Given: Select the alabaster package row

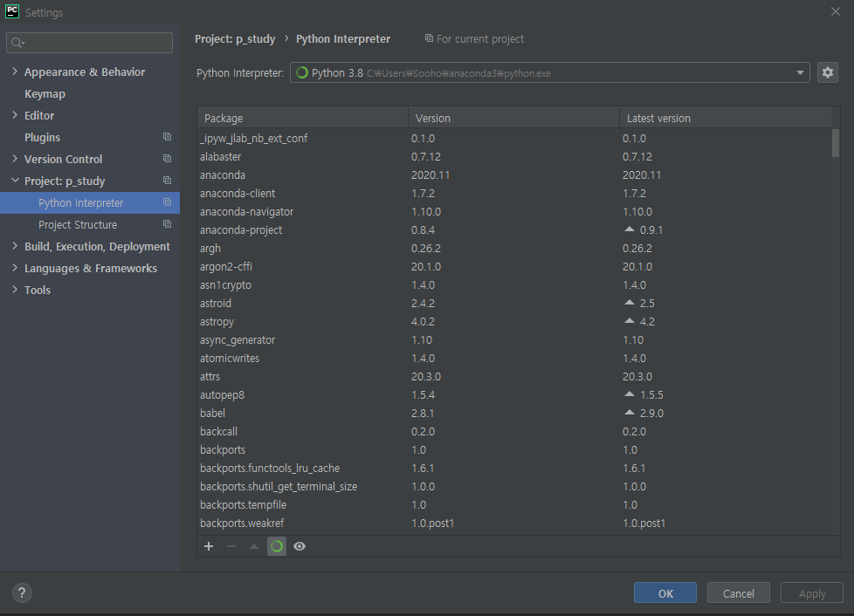Looking at the screenshot, I should (x=514, y=156).
